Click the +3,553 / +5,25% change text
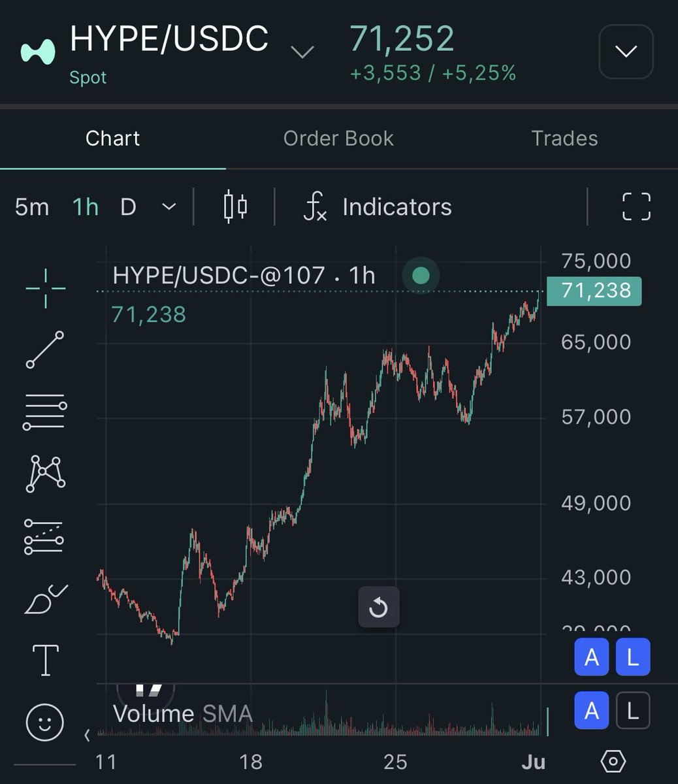This screenshot has width=678, height=784. [433, 73]
